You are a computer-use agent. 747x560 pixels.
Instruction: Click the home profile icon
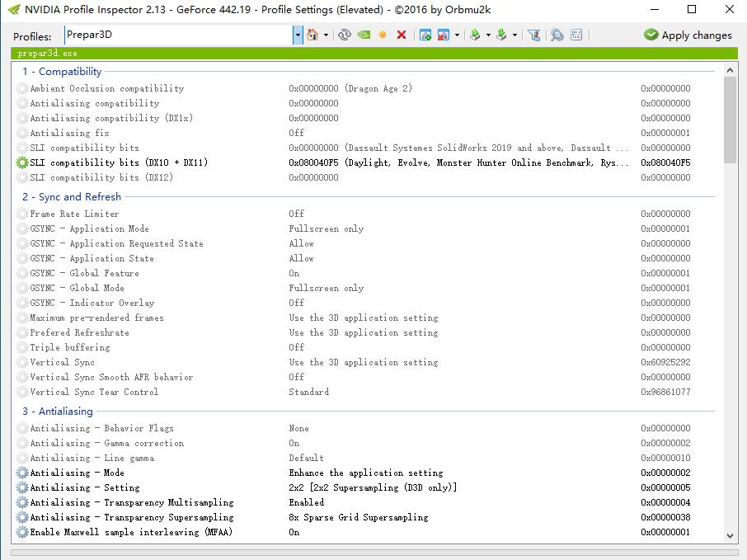click(312, 35)
